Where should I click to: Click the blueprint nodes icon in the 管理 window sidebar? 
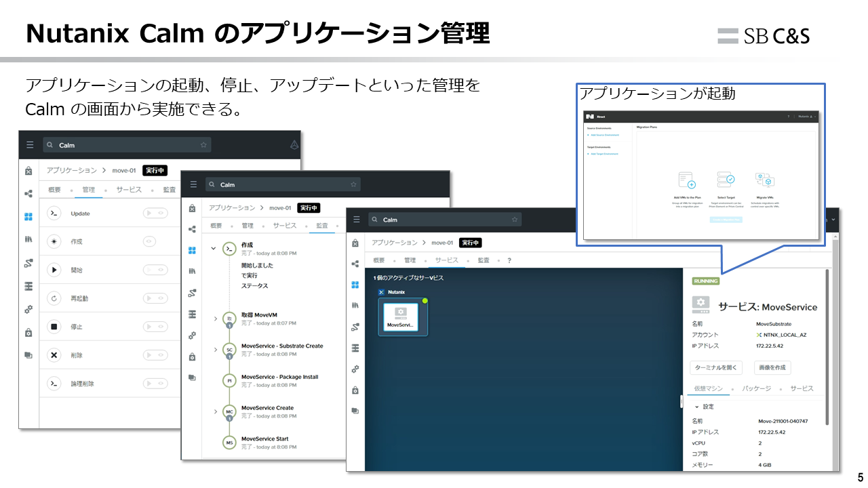[28, 193]
